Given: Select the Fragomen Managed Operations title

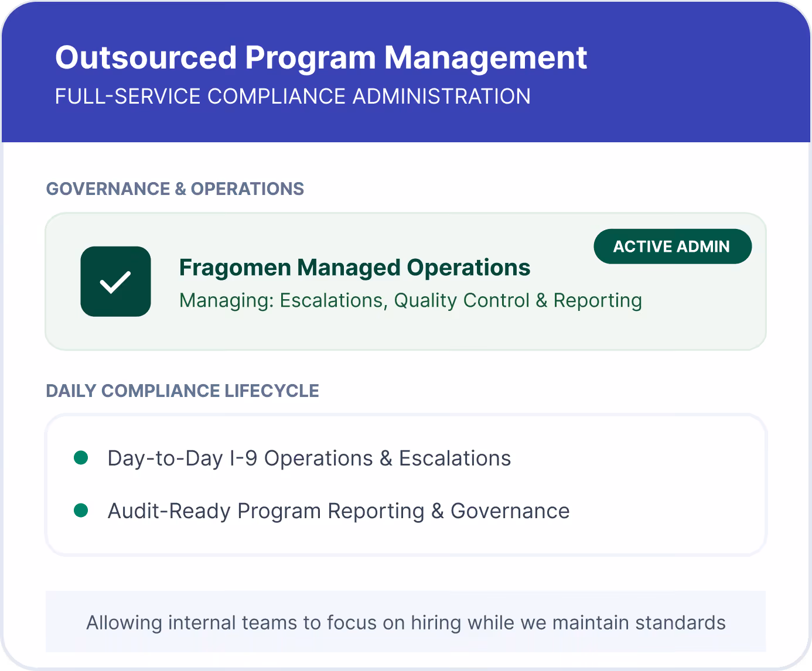Looking at the screenshot, I should coord(354,268).
